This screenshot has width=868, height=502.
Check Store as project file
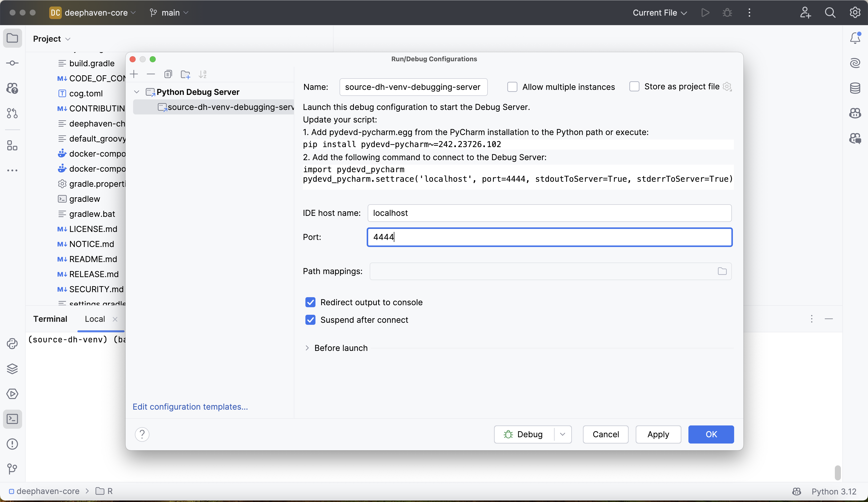pyautogui.click(x=634, y=86)
